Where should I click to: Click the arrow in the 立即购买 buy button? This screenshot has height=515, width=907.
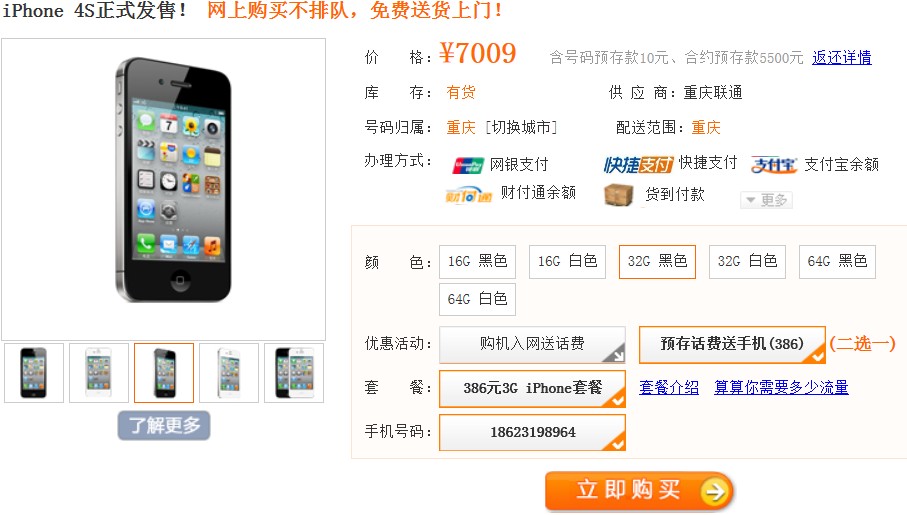point(715,492)
